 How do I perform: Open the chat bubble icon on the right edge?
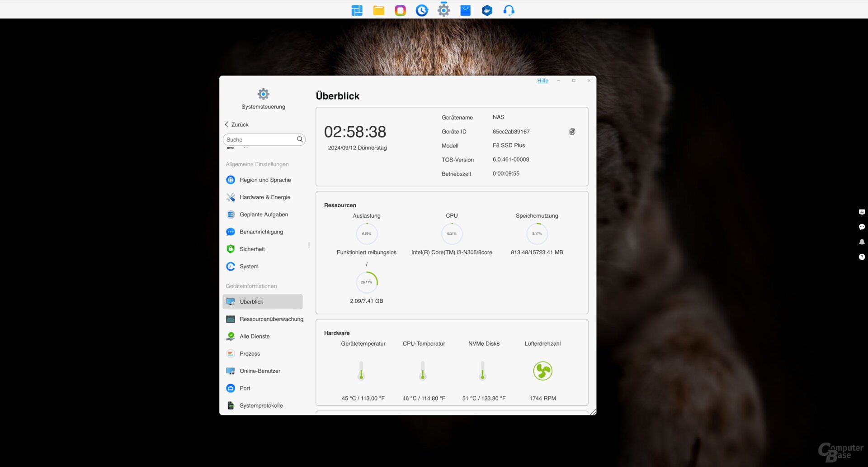click(x=862, y=227)
